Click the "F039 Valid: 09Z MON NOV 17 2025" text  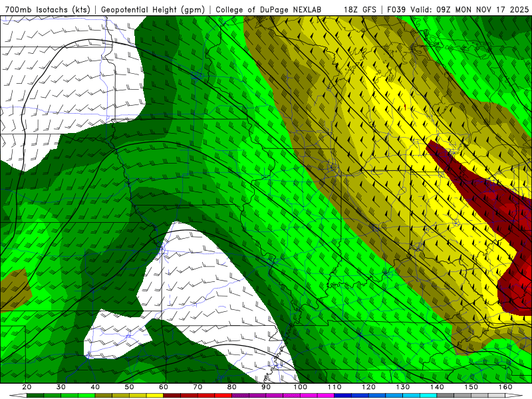point(458,9)
